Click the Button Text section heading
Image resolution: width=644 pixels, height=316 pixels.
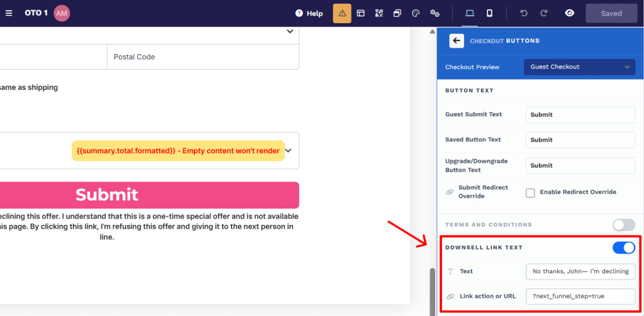point(469,90)
